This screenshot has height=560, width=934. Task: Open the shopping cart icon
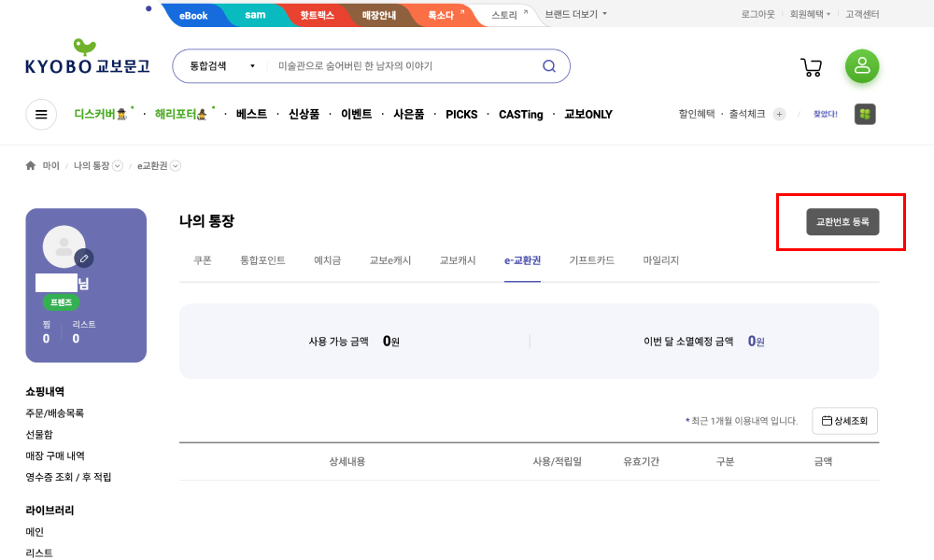point(812,66)
